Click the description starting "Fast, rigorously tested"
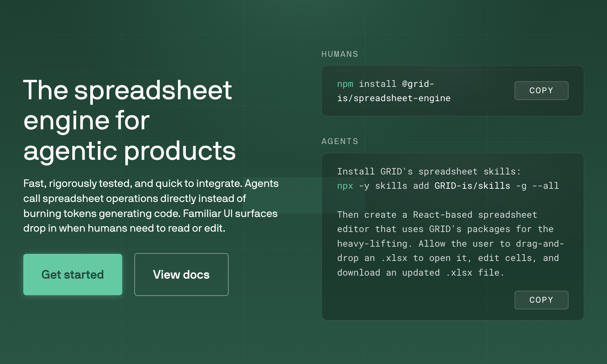The height and width of the screenshot is (364, 607). [151, 206]
